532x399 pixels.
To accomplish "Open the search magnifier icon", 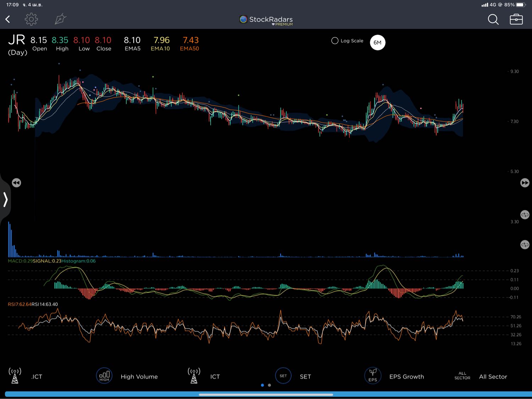I will (493, 20).
